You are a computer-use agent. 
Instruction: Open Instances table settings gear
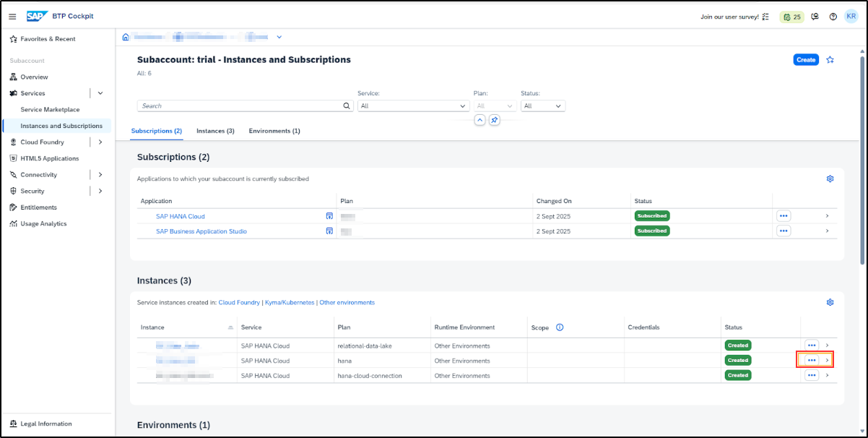[830, 302]
